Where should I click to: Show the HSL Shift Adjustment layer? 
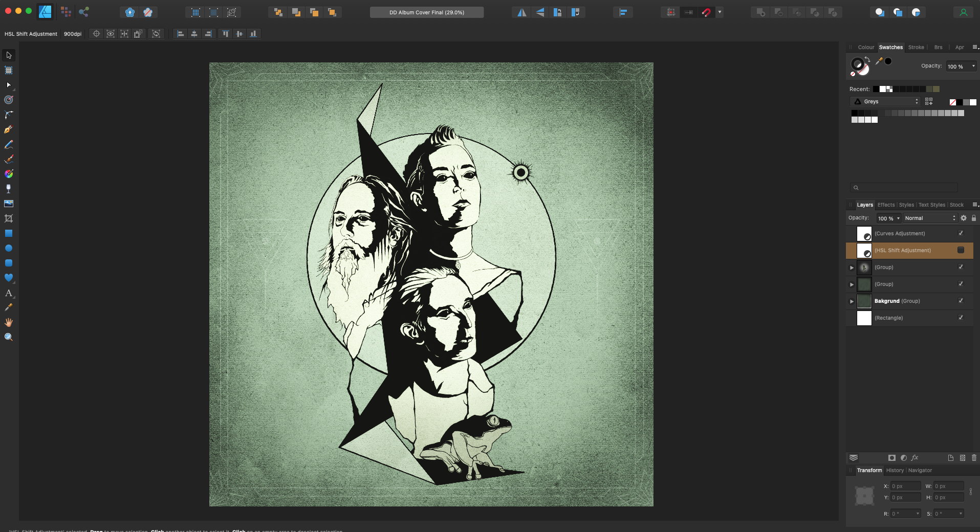coord(961,250)
